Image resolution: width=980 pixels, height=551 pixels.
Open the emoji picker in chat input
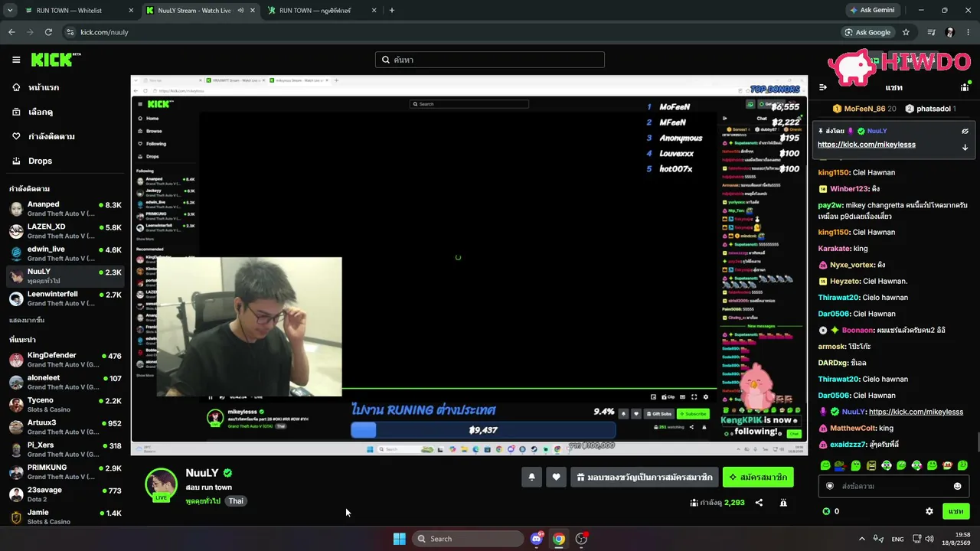[957, 486]
